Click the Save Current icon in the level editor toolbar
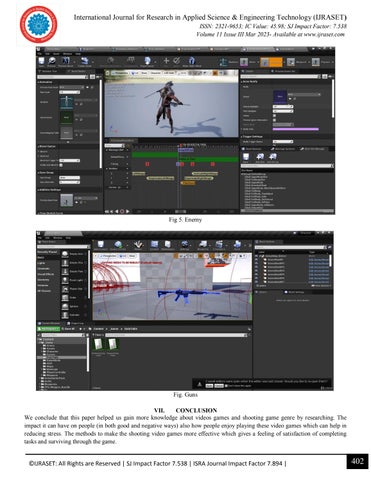This screenshot has width=371, height=480. [100, 245]
